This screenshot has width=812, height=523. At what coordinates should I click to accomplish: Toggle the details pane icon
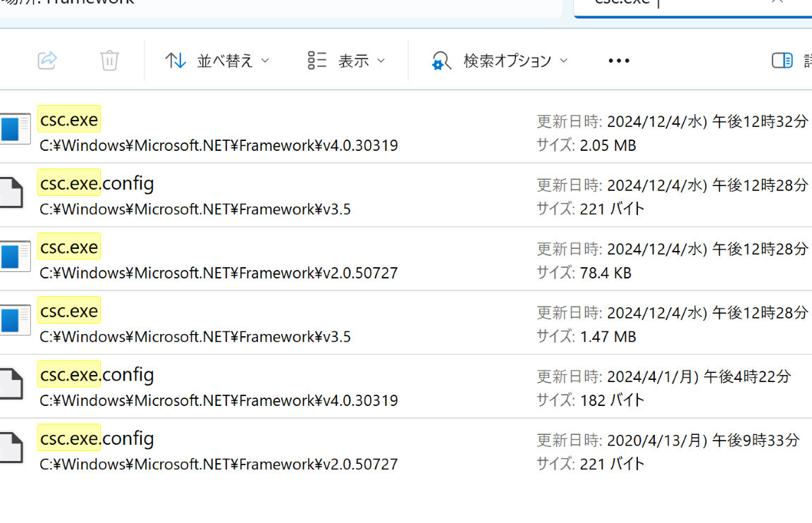782,61
